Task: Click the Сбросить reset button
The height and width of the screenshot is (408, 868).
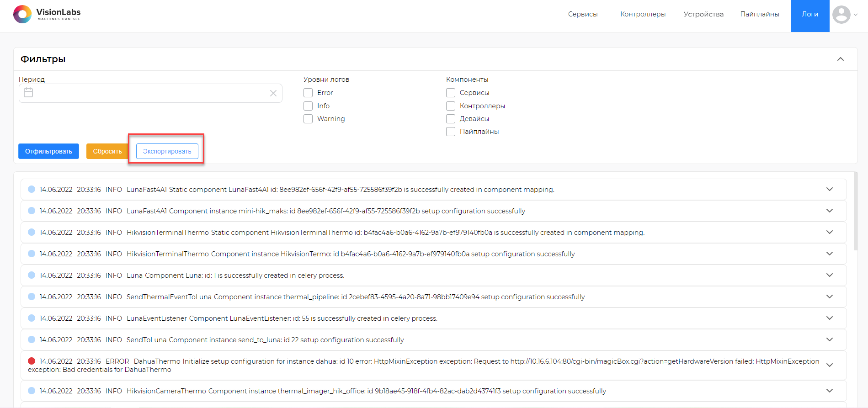Action: click(107, 151)
